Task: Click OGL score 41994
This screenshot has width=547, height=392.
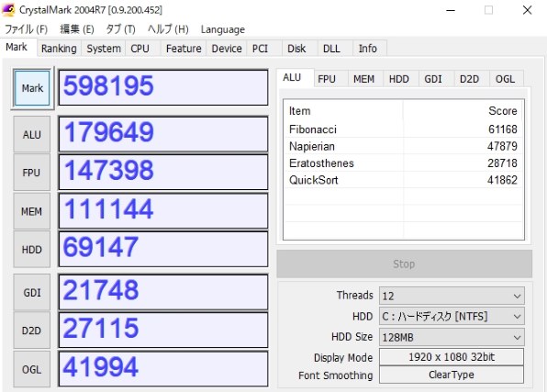Action: click(x=163, y=369)
